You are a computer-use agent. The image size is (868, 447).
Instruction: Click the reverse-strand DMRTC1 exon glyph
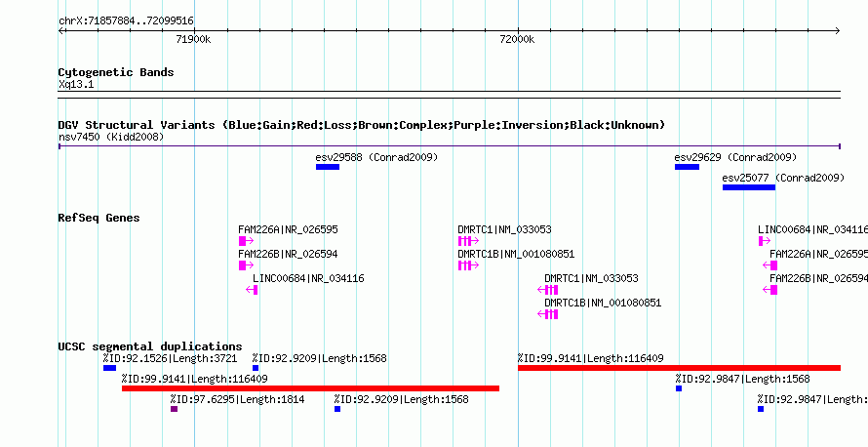pos(547,290)
